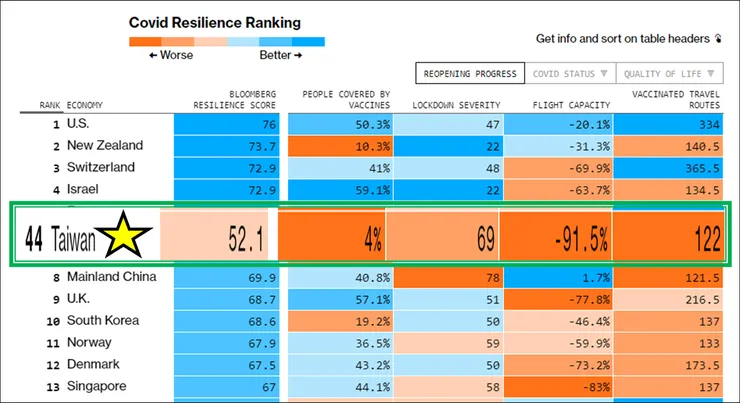This screenshot has height=403, width=740.
Task: Click the darkest orange legend swatch
Action: point(144,41)
